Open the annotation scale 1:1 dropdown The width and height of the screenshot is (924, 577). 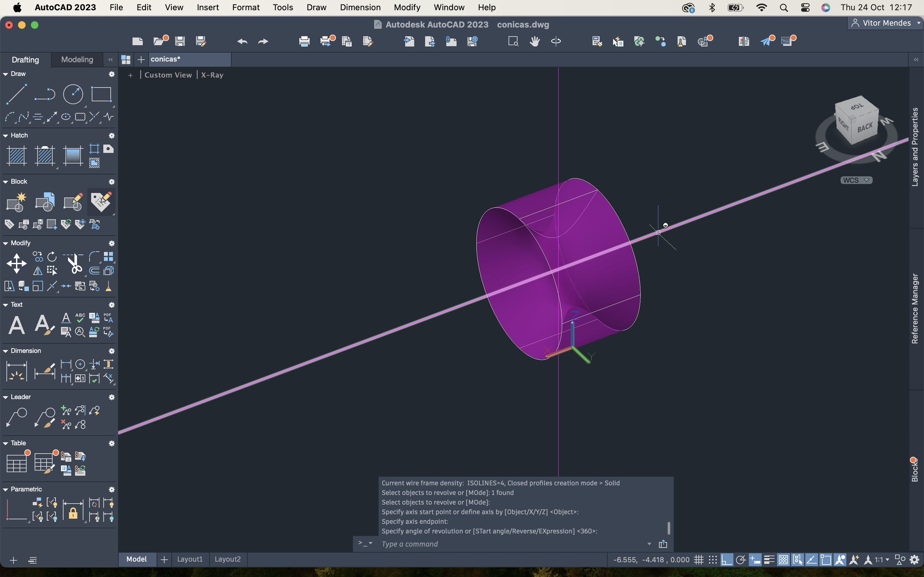882,560
